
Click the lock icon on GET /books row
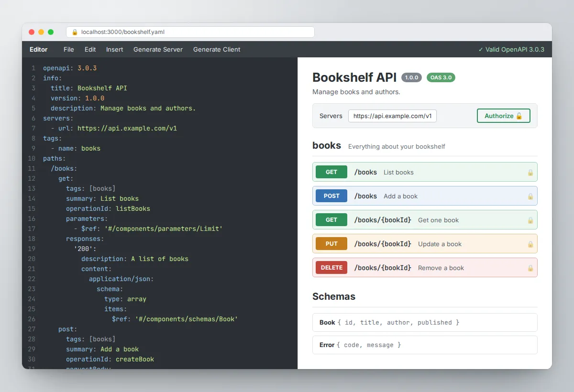[530, 172]
